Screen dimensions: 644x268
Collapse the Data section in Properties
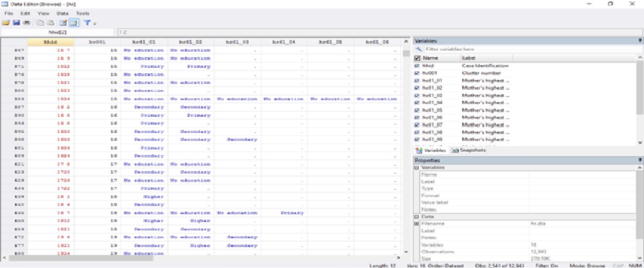pyautogui.click(x=417, y=216)
